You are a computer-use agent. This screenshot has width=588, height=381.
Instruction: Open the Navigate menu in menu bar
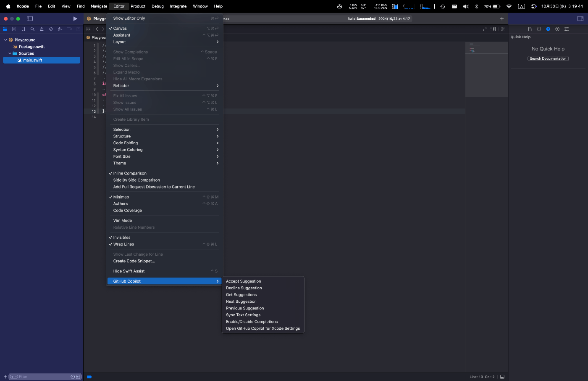pyautogui.click(x=99, y=6)
